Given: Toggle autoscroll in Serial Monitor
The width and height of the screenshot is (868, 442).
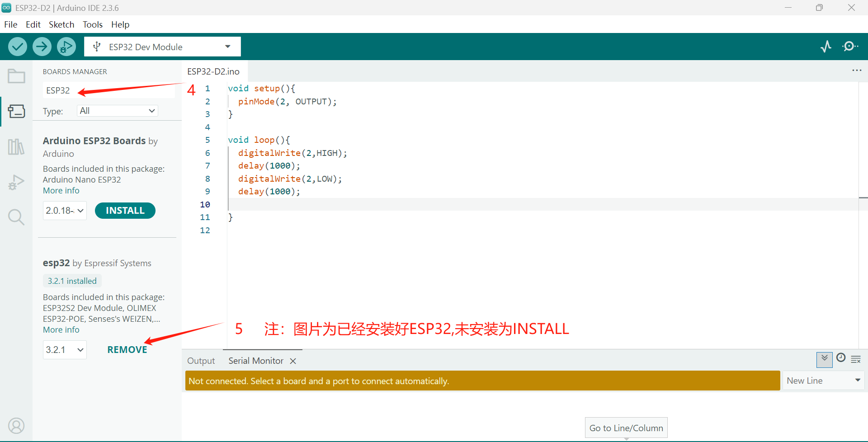Looking at the screenshot, I should (x=825, y=359).
